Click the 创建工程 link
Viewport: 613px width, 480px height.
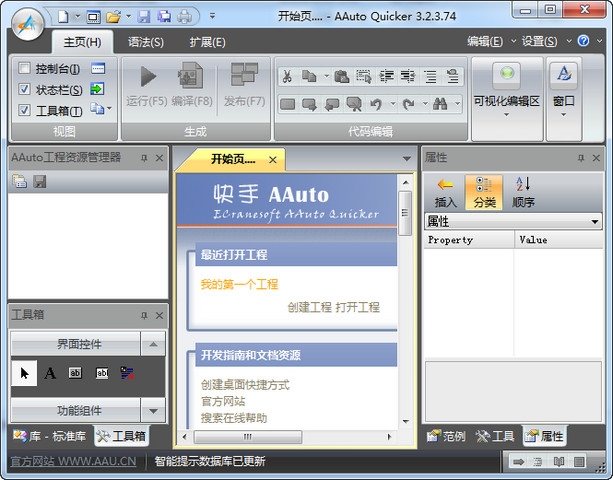tap(309, 307)
